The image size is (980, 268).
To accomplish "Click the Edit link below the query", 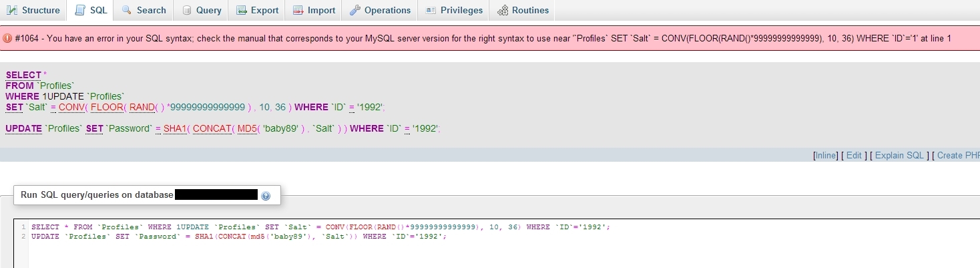I will pos(854,155).
